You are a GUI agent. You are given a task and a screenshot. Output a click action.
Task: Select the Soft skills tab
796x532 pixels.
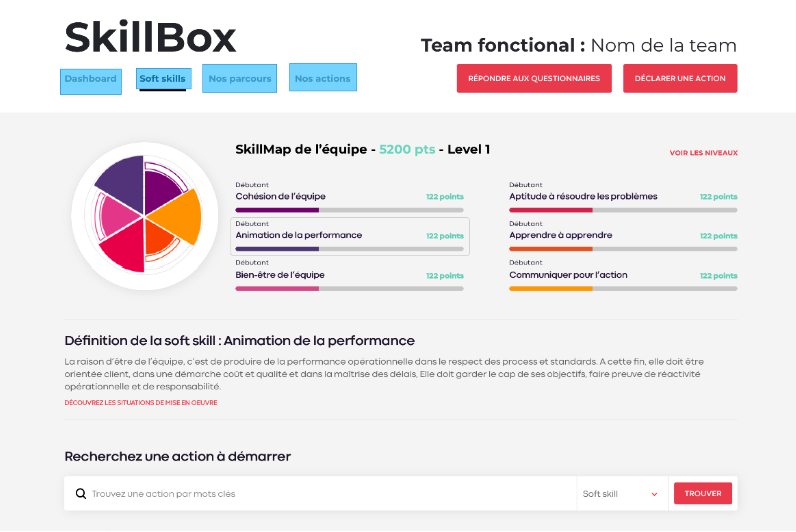click(162, 79)
